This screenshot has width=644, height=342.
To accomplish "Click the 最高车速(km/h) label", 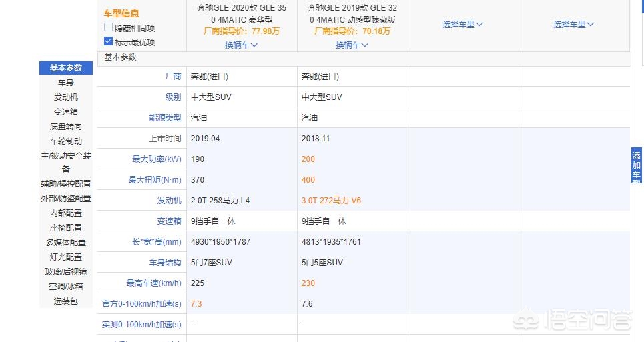I will pos(153,283).
